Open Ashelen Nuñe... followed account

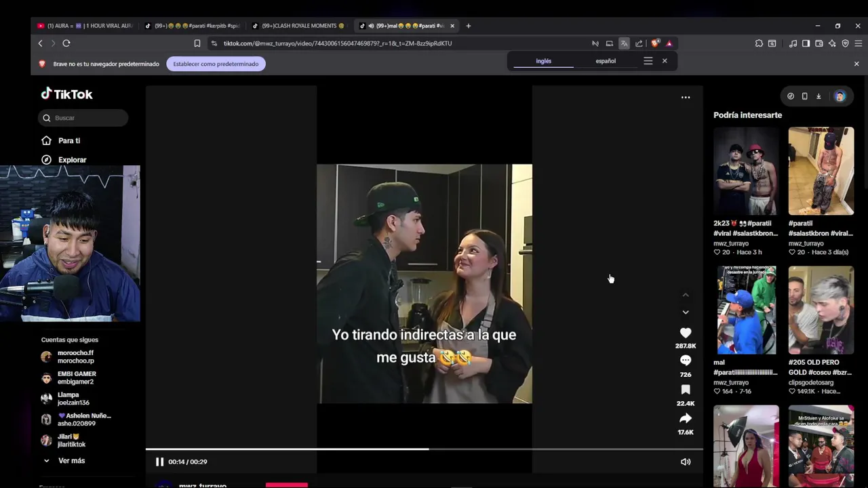coord(76,420)
